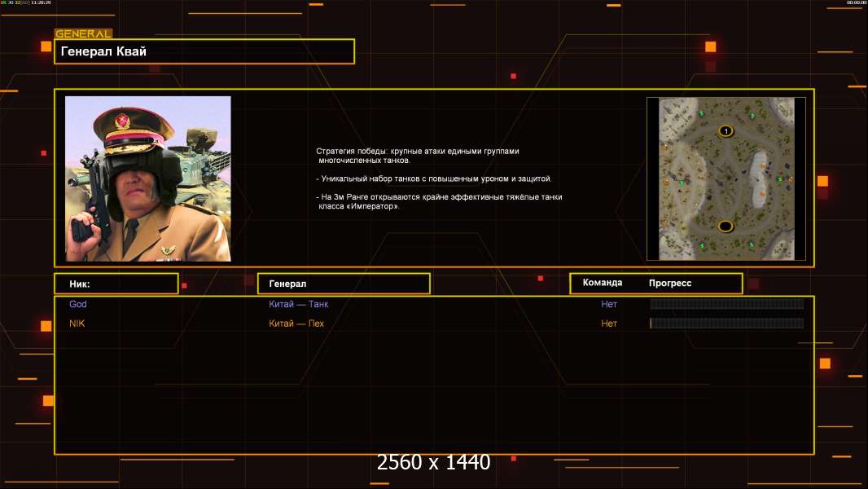Click the Нет team value for God
The height and width of the screenshot is (489, 868).
(609, 304)
